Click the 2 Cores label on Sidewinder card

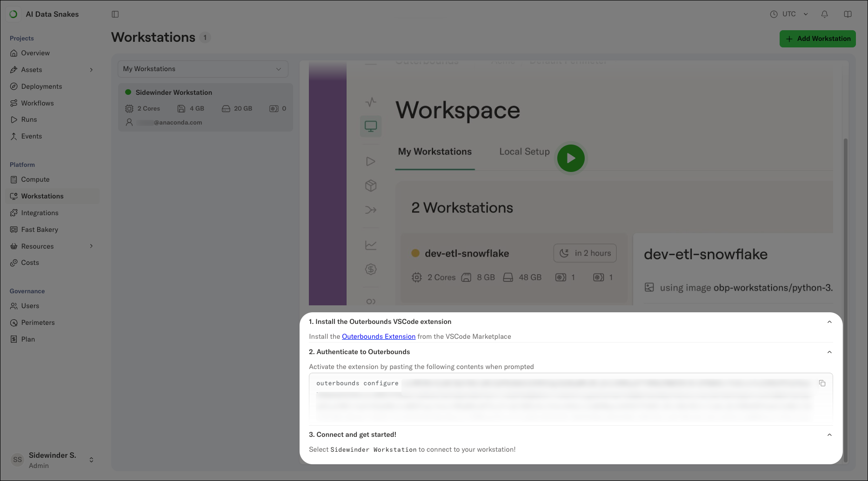tap(148, 109)
